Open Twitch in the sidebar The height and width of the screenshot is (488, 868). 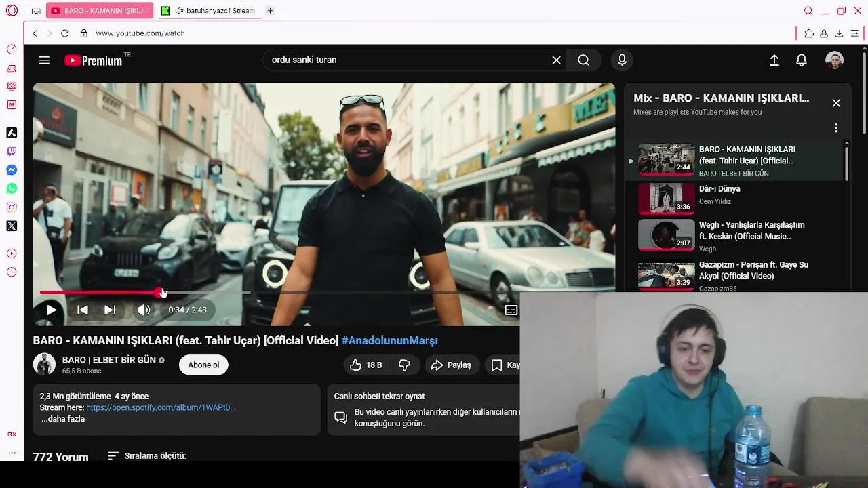[x=12, y=151]
